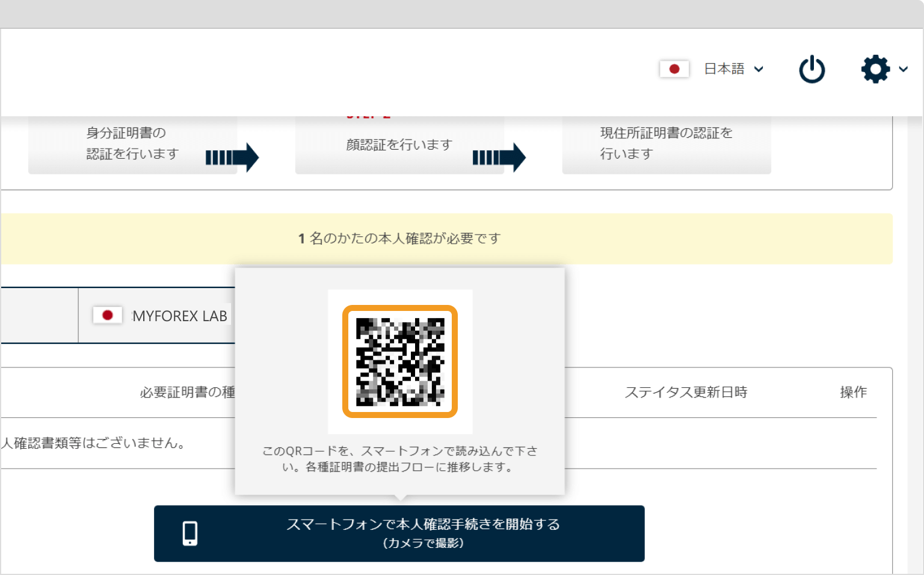Click the Japan flag in header
Viewport: 924px width, 575px height.
pyautogui.click(x=674, y=69)
